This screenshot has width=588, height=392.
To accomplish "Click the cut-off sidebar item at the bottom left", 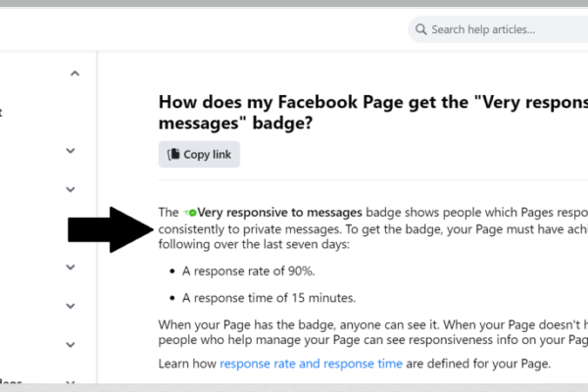I will point(11,381).
